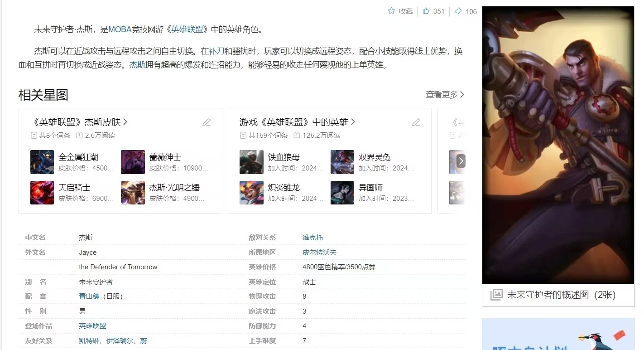Click the 126.2万阅读 read count
This screenshot has width=644, height=350.
pos(321,135)
